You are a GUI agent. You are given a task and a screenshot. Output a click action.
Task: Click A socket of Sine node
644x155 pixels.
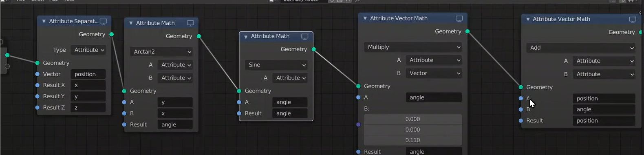(239, 102)
